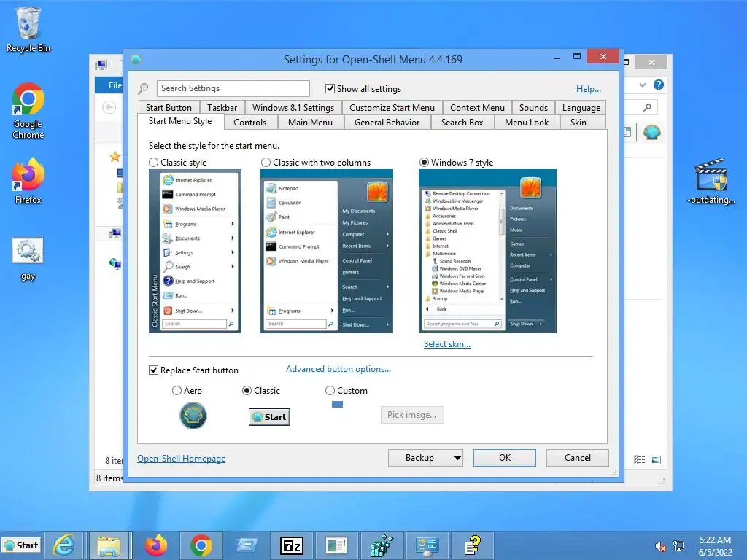This screenshot has width=747, height=560.
Task: Click the Open-Shell shell icon in title bar
Action: 136,59
